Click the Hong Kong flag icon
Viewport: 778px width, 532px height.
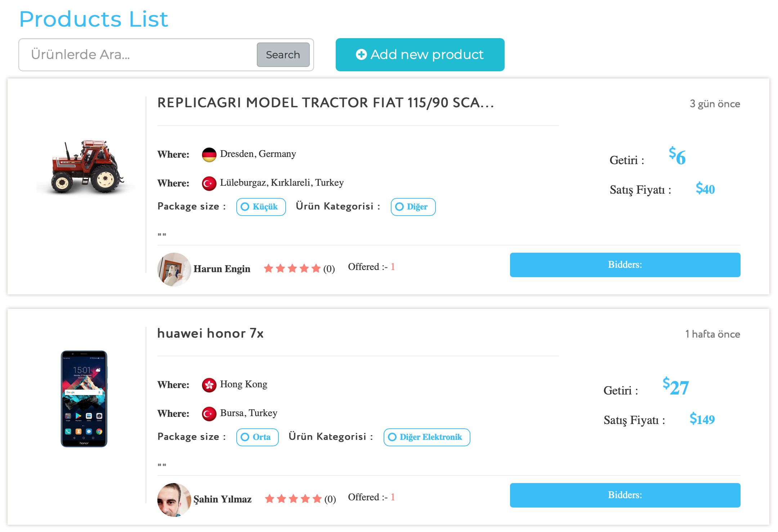click(x=209, y=385)
